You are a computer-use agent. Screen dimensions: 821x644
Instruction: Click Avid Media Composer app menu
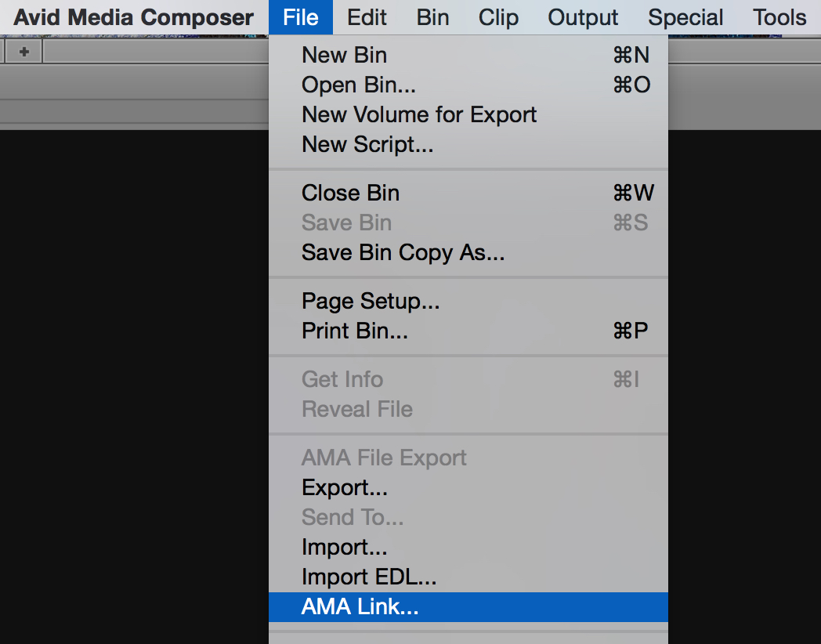click(x=133, y=17)
